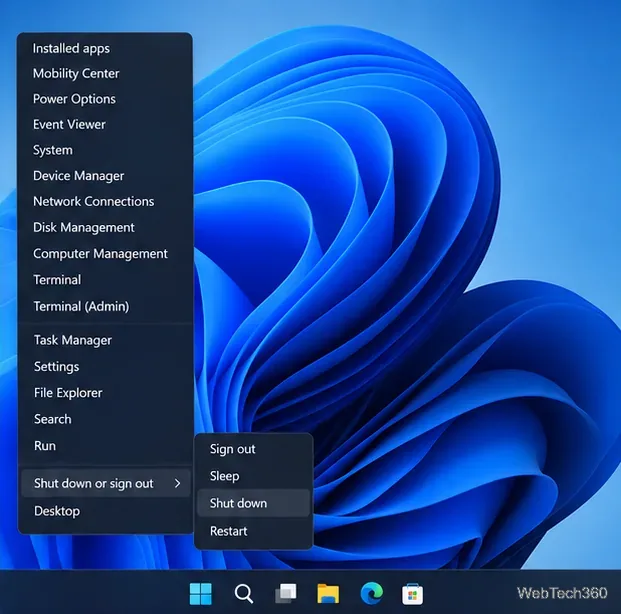Open Microsoft Store from the taskbar
The width and height of the screenshot is (621, 614).
412,594
